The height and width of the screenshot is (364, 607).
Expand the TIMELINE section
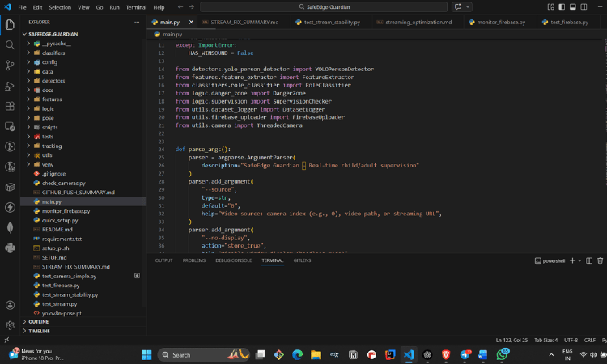point(39,331)
